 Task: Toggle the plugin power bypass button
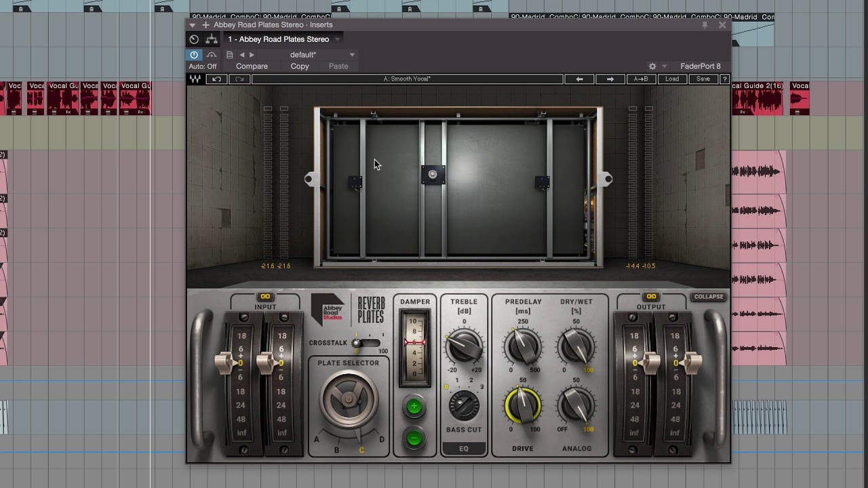(x=194, y=55)
